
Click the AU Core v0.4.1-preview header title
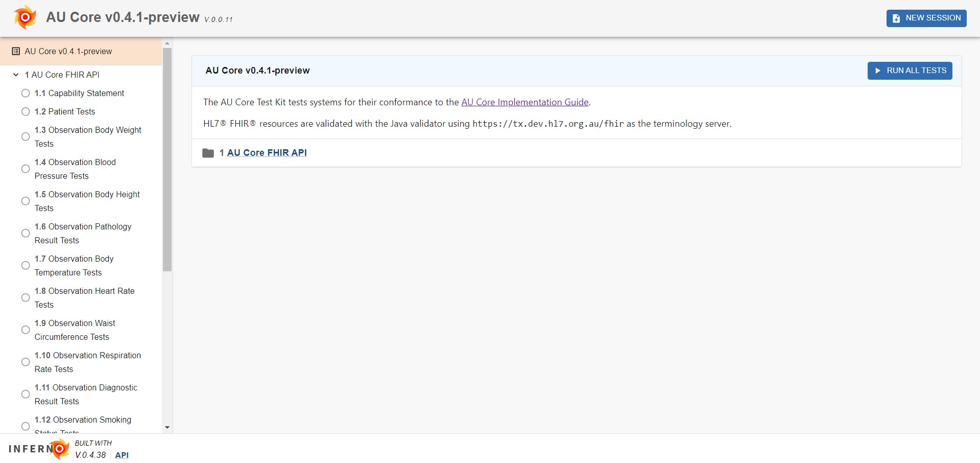pos(123,17)
